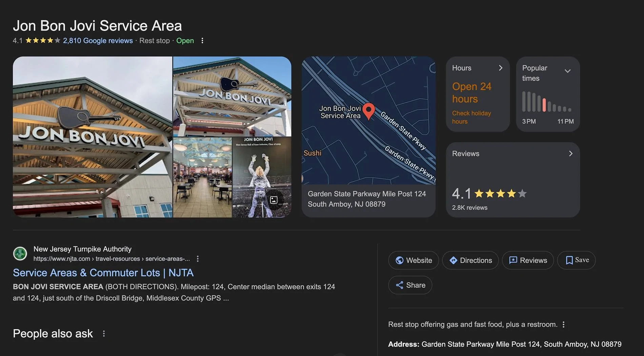Image resolution: width=644 pixels, height=356 pixels.
Task: Open the large Jon Bon Jovi sign photo
Action: coord(93,137)
